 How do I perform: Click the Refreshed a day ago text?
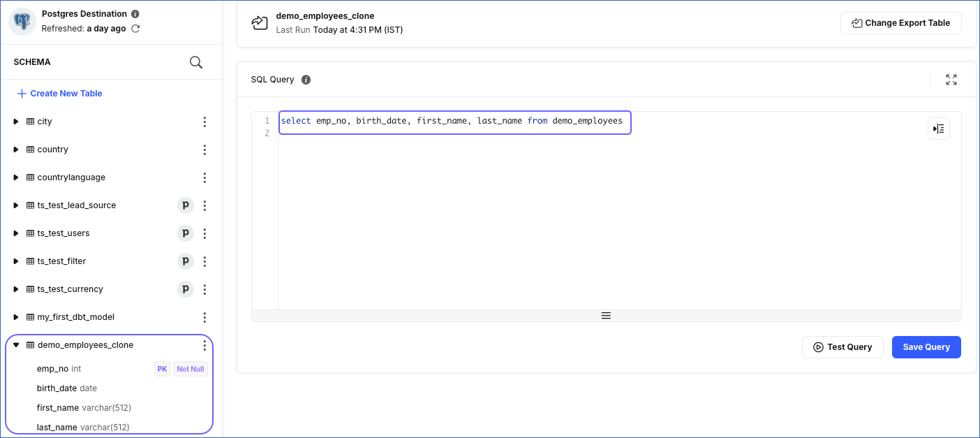pos(84,29)
